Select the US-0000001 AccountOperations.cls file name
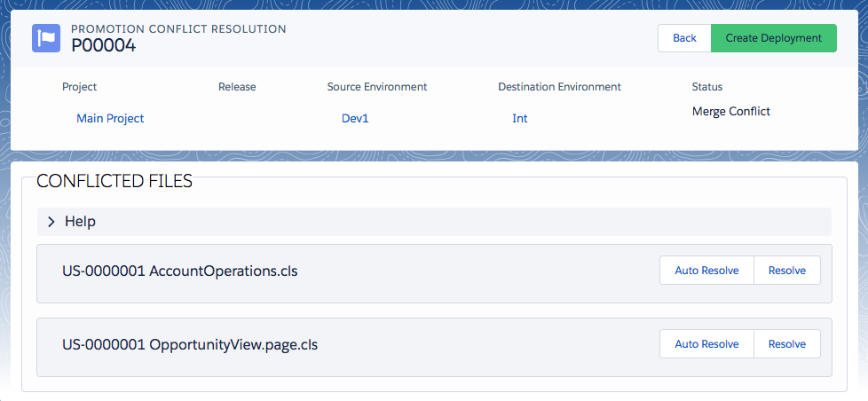The height and width of the screenshot is (401, 868). 180,271
